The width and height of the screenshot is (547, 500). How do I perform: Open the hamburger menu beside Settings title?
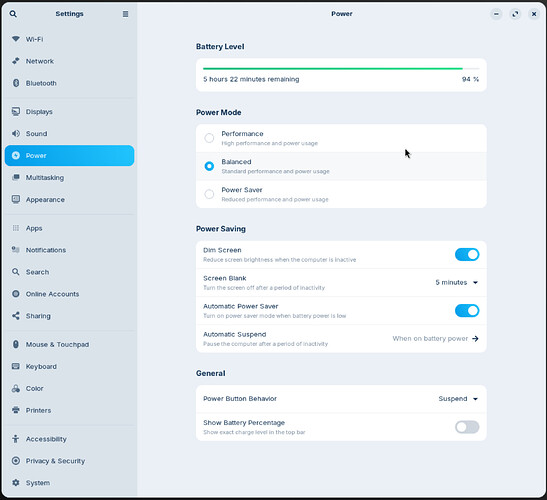click(125, 14)
